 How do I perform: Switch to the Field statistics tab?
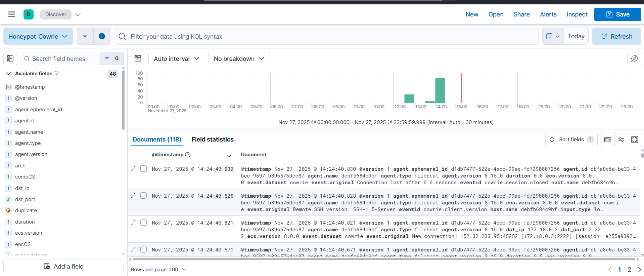click(212, 140)
